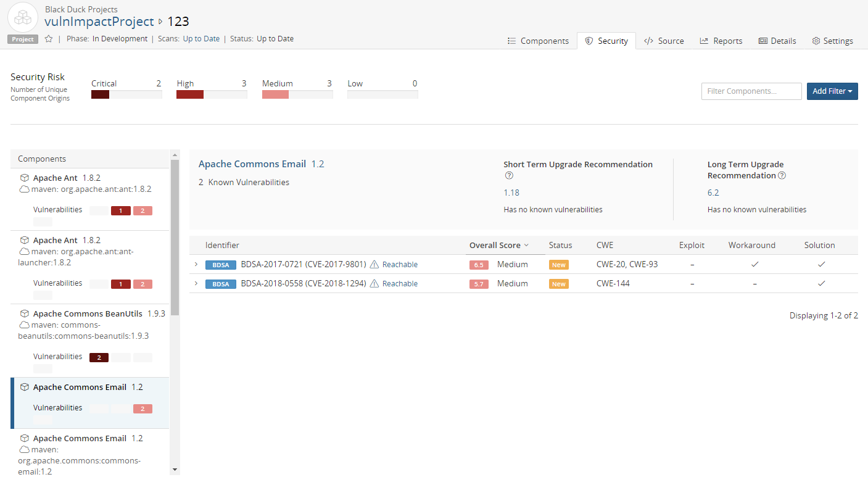Sort by Overall Score column
Screen dimensions: 868x477
pyautogui.click(x=499, y=246)
